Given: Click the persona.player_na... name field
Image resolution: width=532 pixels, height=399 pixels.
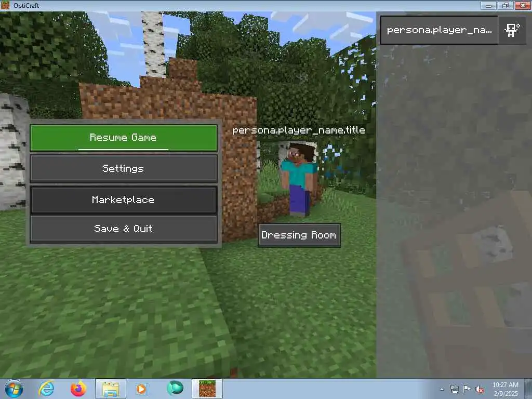Looking at the screenshot, I should pyautogui.click(x=439, y=30).
